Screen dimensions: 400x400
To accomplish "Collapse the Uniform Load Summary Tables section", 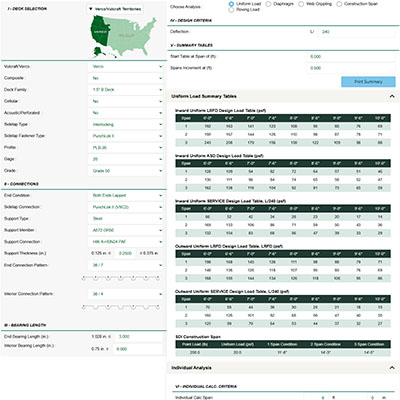I will coord(391,96).
